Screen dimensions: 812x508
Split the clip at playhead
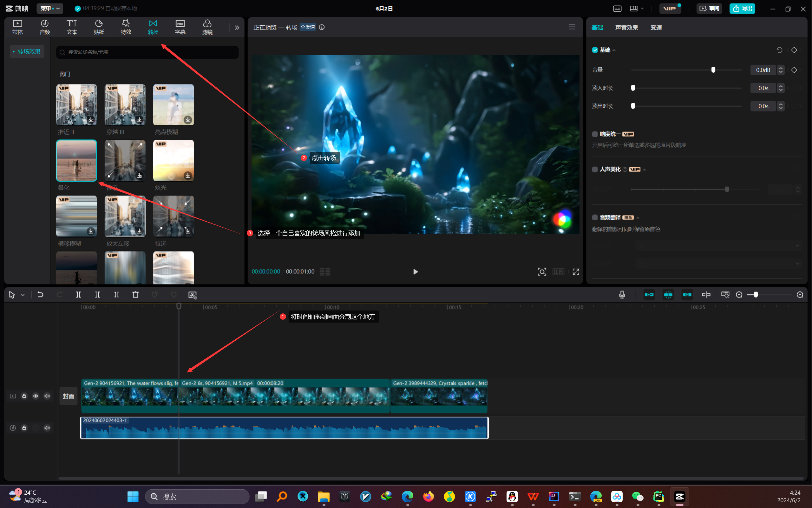(x=78, y=295)
